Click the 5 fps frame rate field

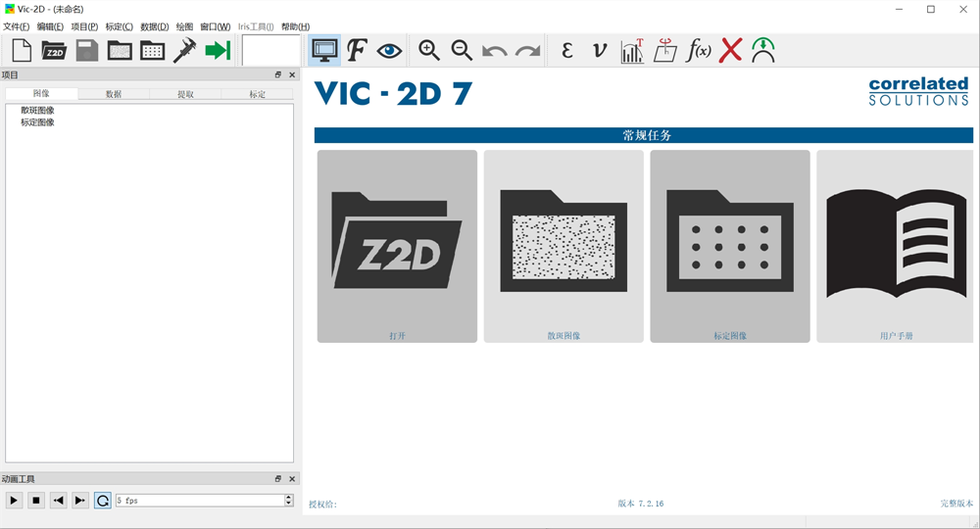(200, 501)
